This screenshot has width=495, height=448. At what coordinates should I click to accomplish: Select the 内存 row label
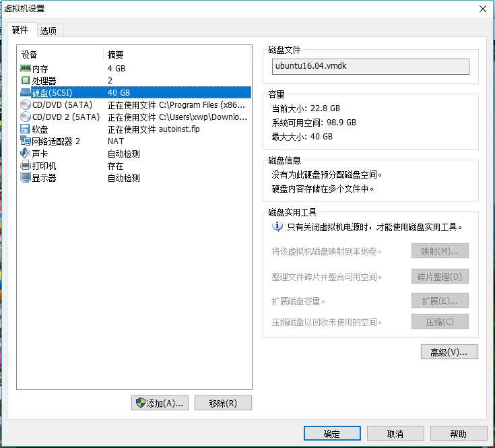click(x=40, y=69)
